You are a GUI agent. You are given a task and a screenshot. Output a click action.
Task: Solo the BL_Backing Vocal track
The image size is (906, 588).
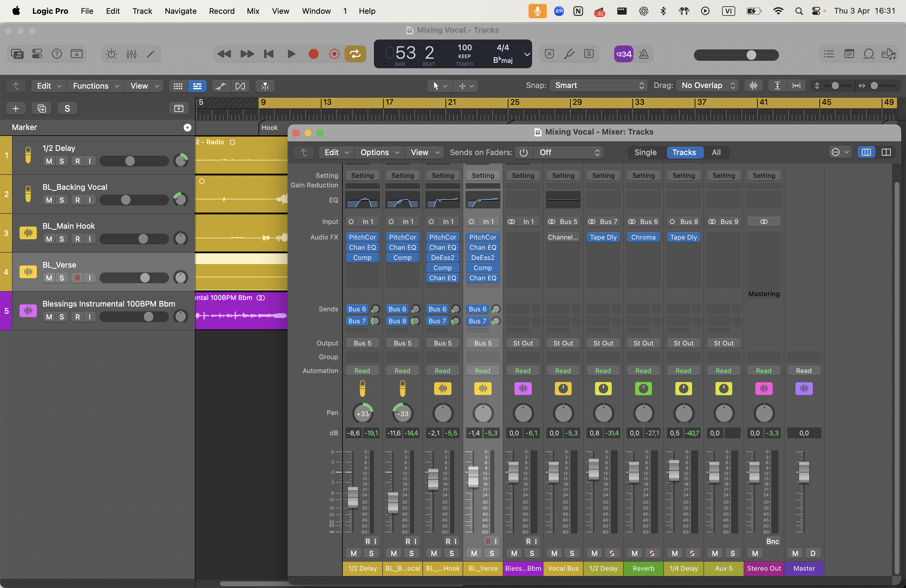pyautogui.click(x=62, y=200)
